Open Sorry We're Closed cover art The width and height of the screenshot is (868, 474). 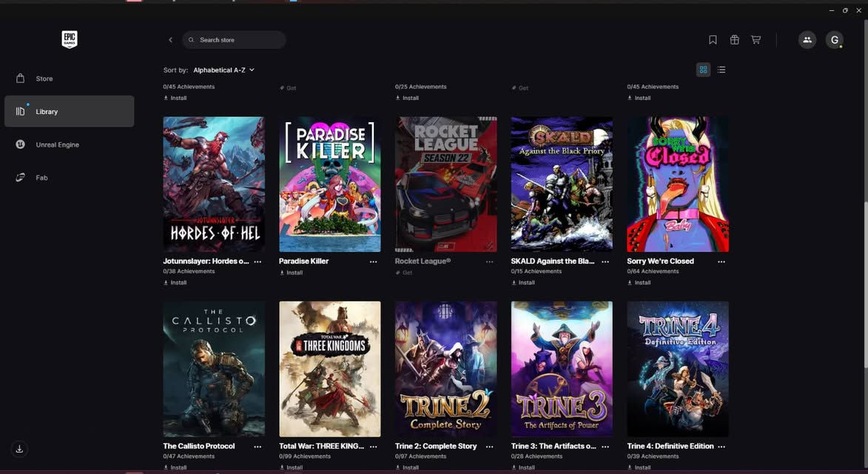pyautogui.click(x=678, y=184)
